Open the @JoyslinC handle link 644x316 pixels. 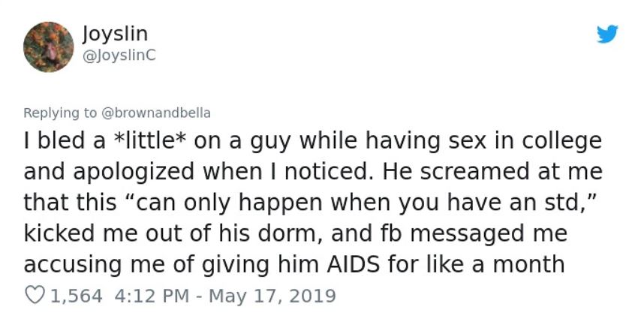117,54
